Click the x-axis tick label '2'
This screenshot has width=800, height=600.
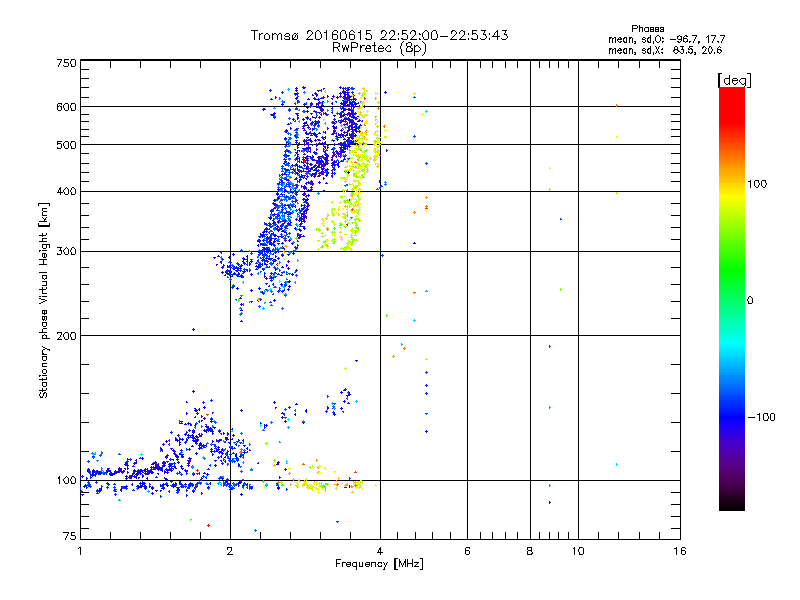(x=230, y=551)
